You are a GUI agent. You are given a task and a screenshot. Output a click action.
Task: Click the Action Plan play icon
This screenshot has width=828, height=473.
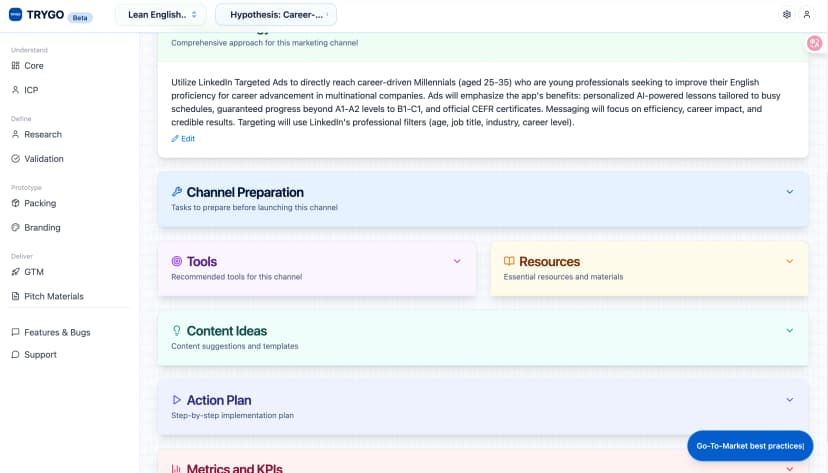coord(177,400)
